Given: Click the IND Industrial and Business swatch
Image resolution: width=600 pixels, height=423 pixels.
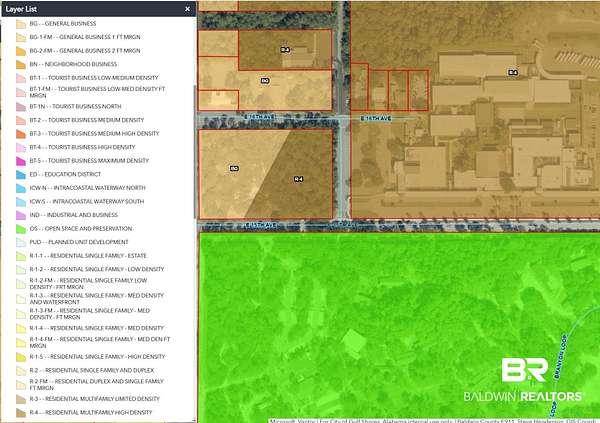Looking at the screenshot, I should pos(21,215).
